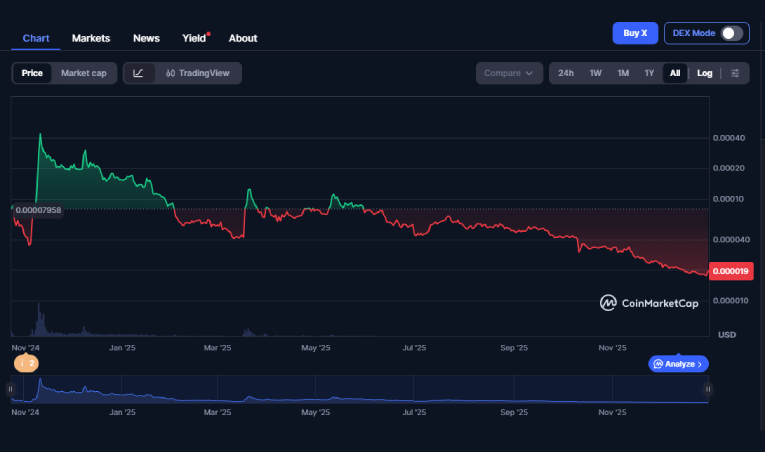765x452 pixels.
Task: Open the Yield tab
Action: coord(194,38)
